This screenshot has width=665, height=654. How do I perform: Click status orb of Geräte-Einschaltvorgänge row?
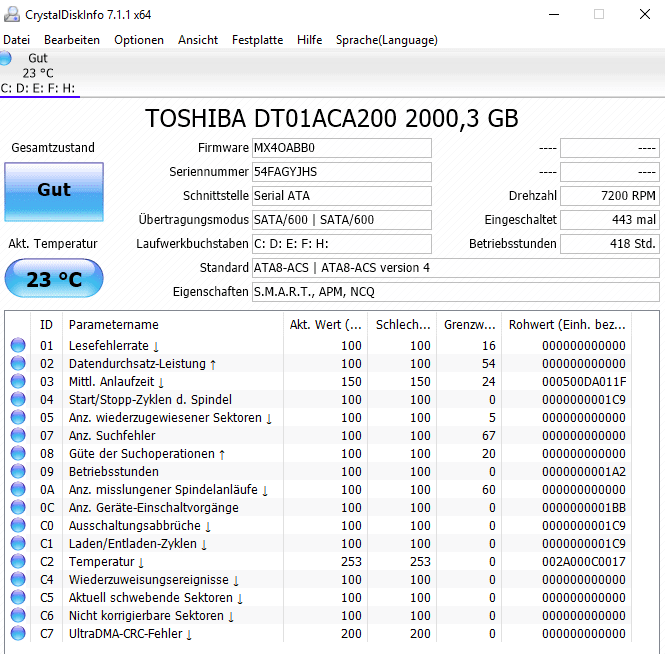point(18,507)
